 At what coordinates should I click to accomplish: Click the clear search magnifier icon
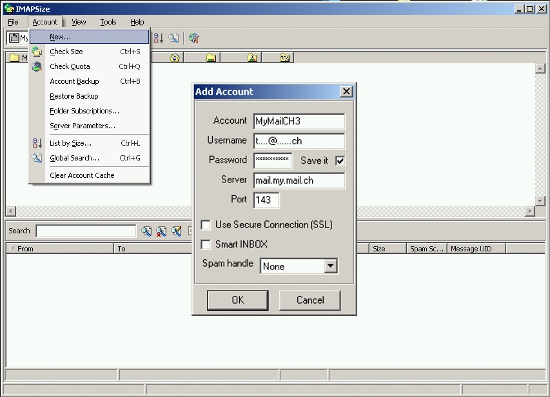[x=161, y=231]
